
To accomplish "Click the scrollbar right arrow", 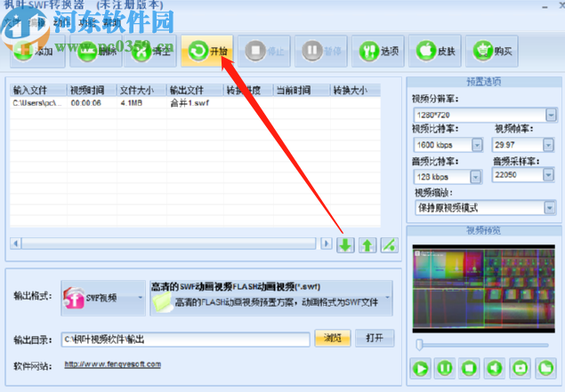I will (x=327, y=244).
